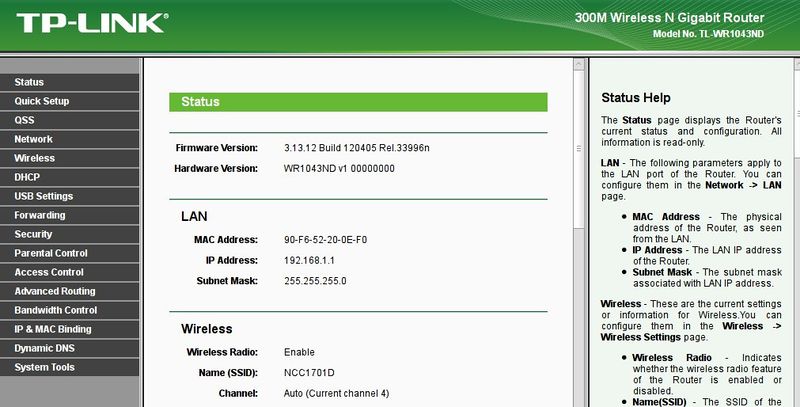This screenshot has height=407, width=800.
Task: Expand the Network menu section
Action: coord(34,139)
